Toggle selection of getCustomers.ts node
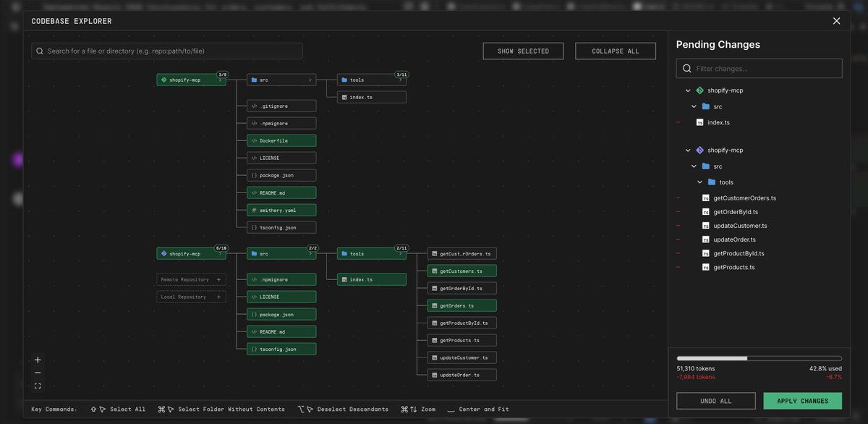 click(462, 271)
